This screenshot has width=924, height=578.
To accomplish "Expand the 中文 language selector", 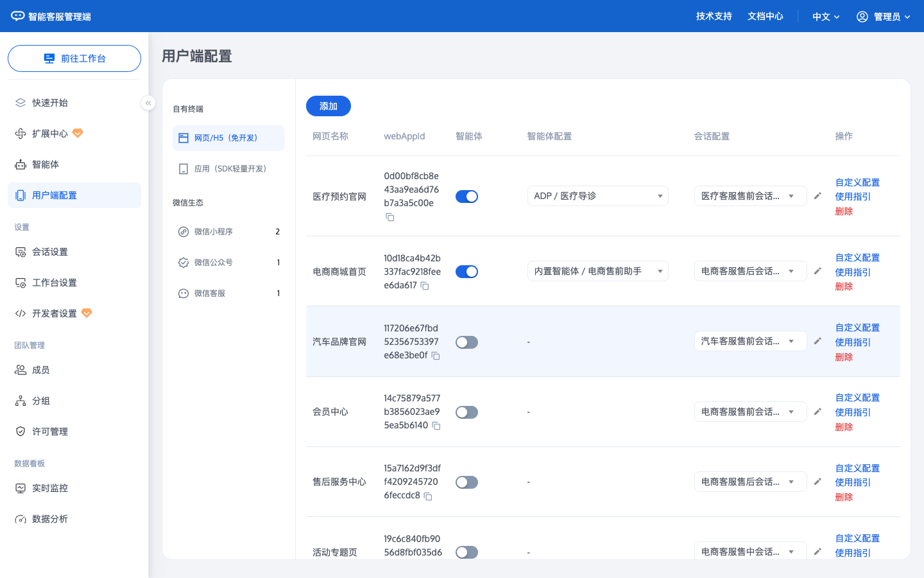I will coord(826,17).
